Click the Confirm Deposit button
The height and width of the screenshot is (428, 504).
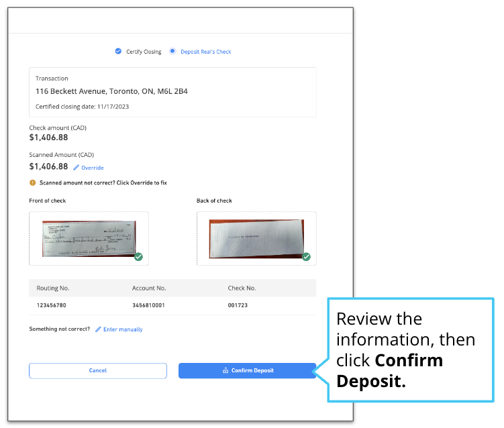247,370
